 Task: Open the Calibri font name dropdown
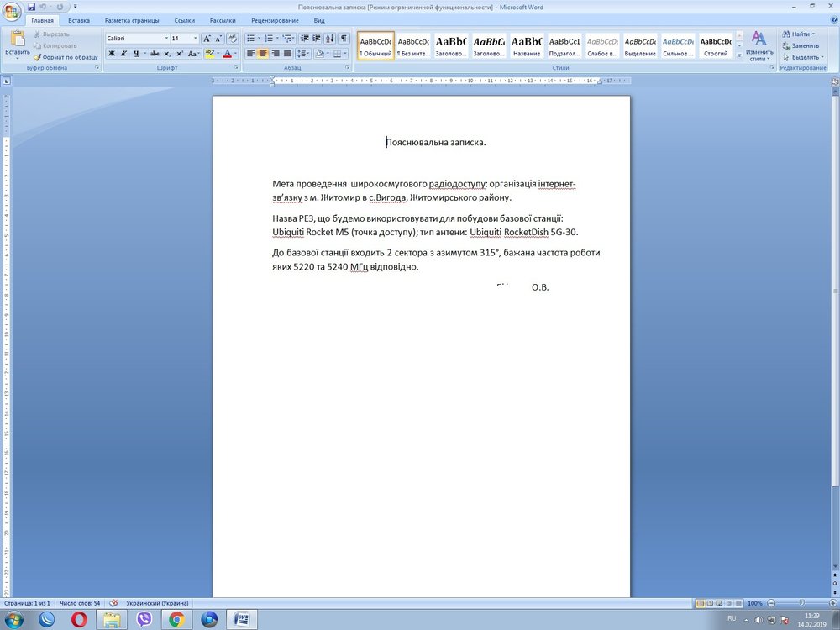[x=165, y=39]
